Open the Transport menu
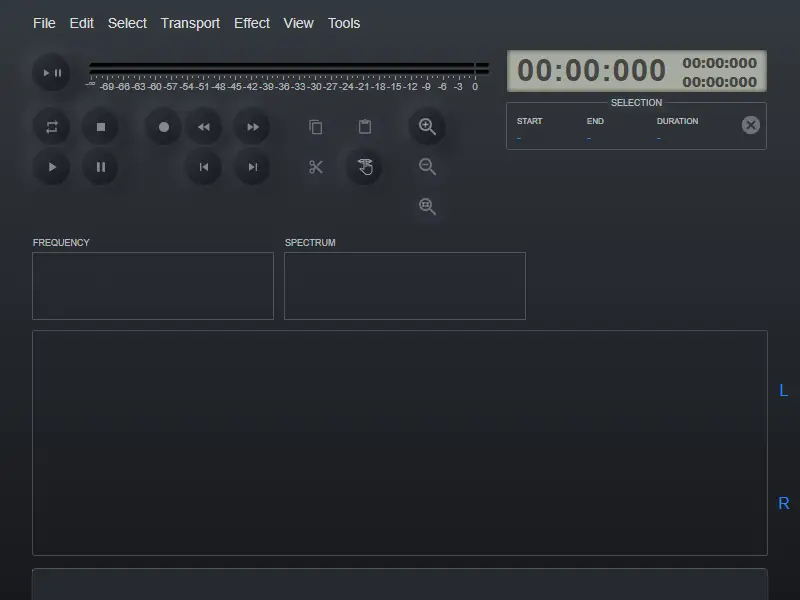The height and width of the screenshot is (600, 800). coord(190,23)
